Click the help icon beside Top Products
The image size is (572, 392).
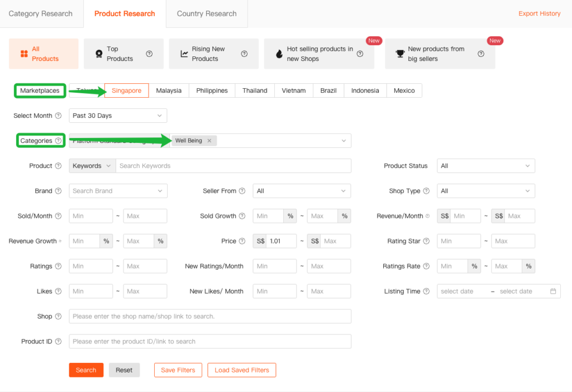149,54
